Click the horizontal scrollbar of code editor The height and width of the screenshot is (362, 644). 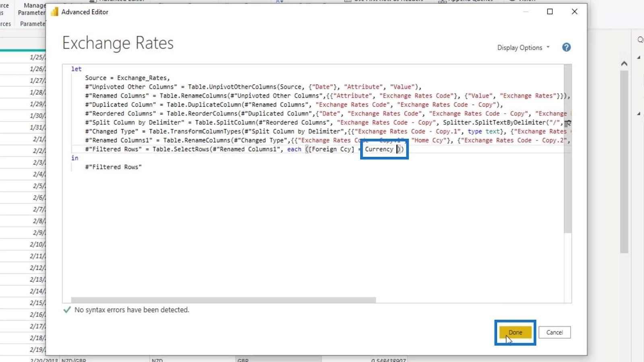[223, 300]
